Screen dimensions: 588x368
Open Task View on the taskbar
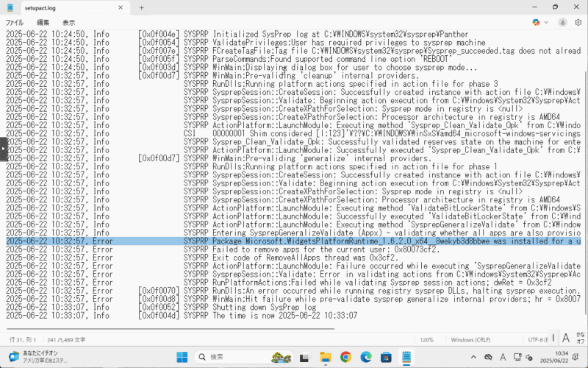(x=304, y=357)
